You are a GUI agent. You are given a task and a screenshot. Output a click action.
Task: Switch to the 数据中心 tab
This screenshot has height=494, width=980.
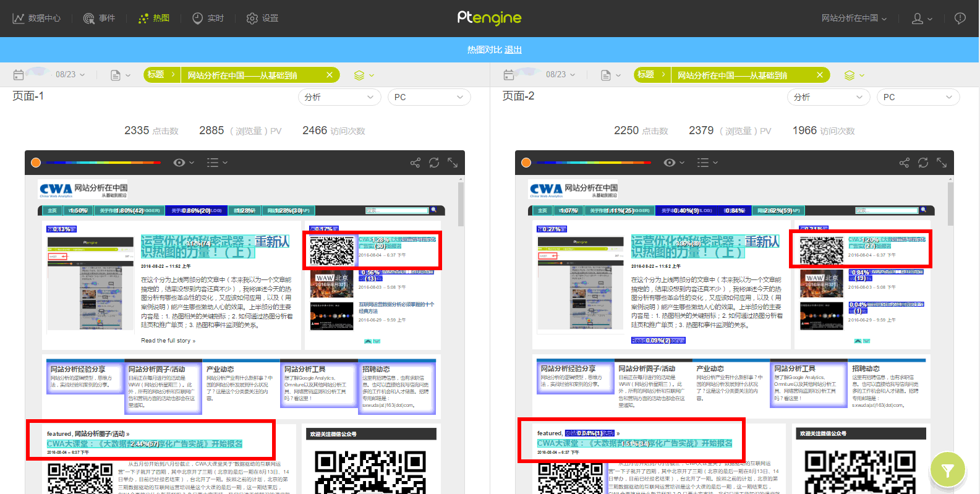(x=36, y=19)
